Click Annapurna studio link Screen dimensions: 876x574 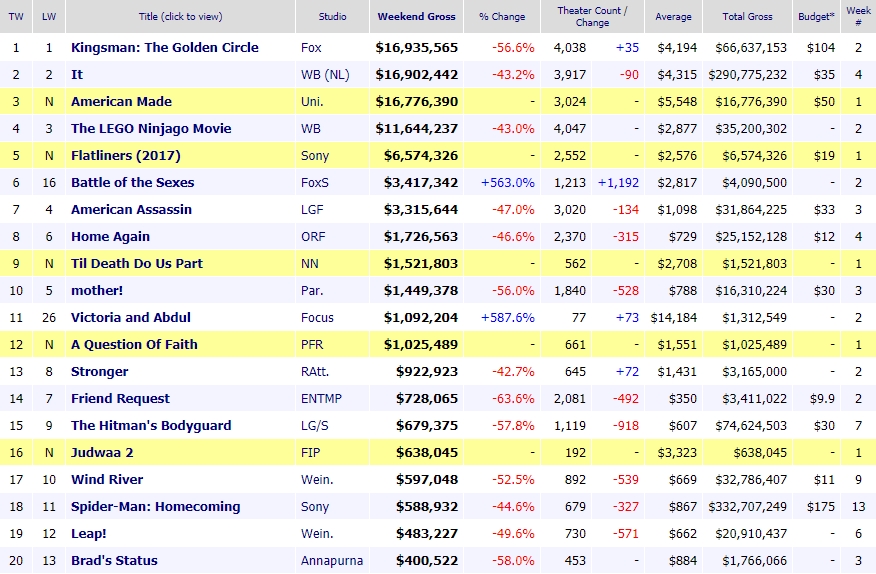[332, 561]
